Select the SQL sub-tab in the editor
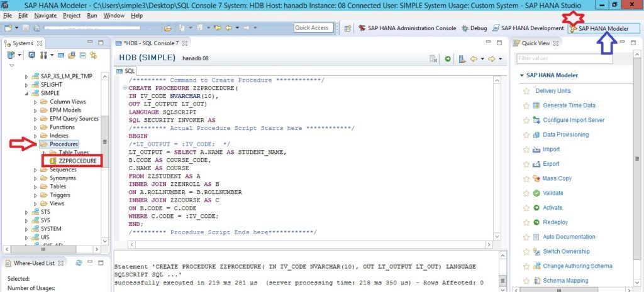The height and width of the screenshot is (292, 644). (126, 71)
